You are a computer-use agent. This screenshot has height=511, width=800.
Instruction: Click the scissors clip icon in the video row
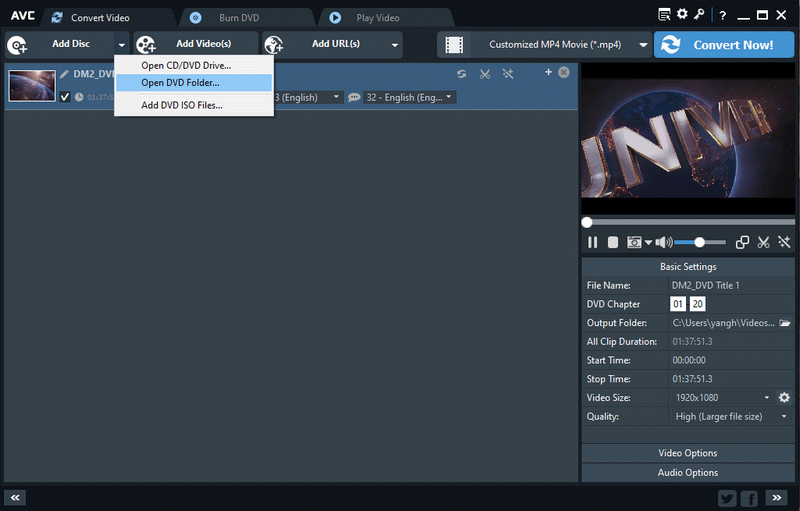pyautogui.click(x=485, y=74)
